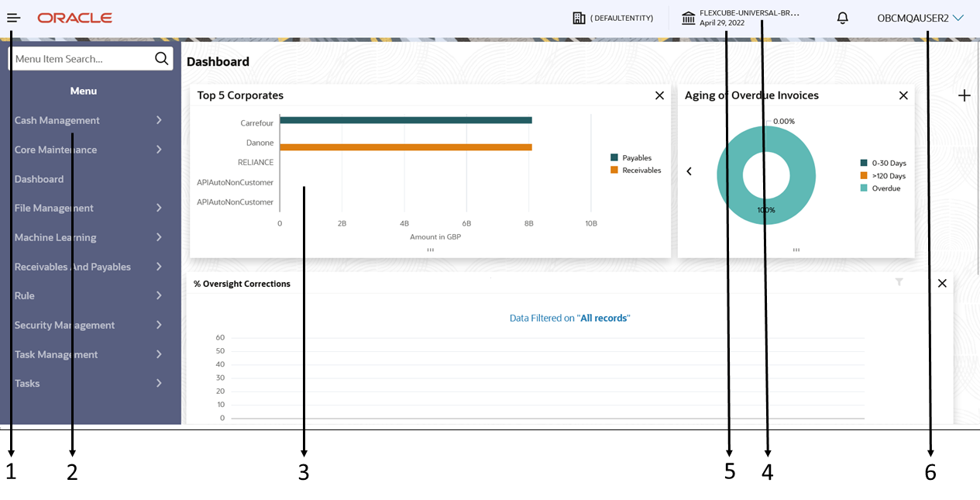Click the magnifier icon in menu search
This screenshot has height=500, width=980.
(x=161, y=58)
